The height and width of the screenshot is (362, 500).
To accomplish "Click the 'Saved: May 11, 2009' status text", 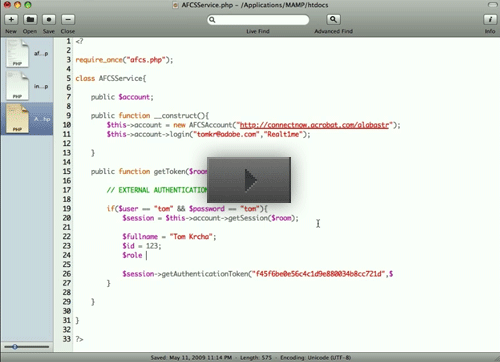I will click(x=191, y=358).
